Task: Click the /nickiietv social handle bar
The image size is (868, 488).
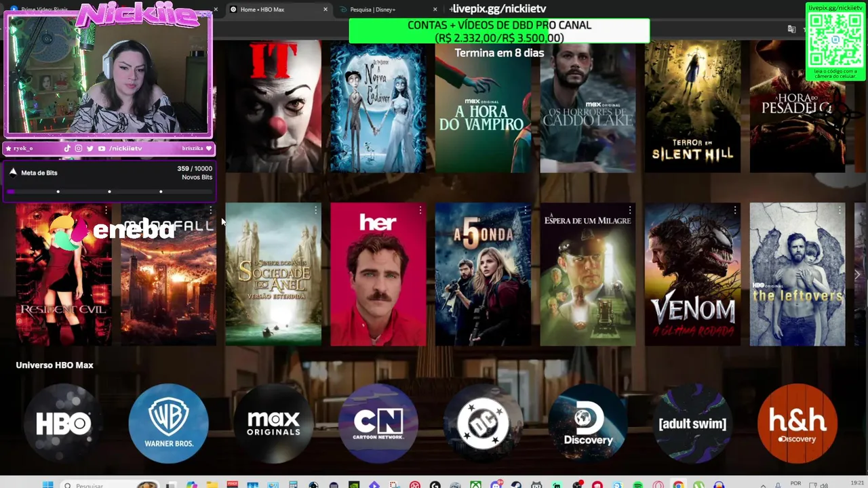Action: [108, 148]
